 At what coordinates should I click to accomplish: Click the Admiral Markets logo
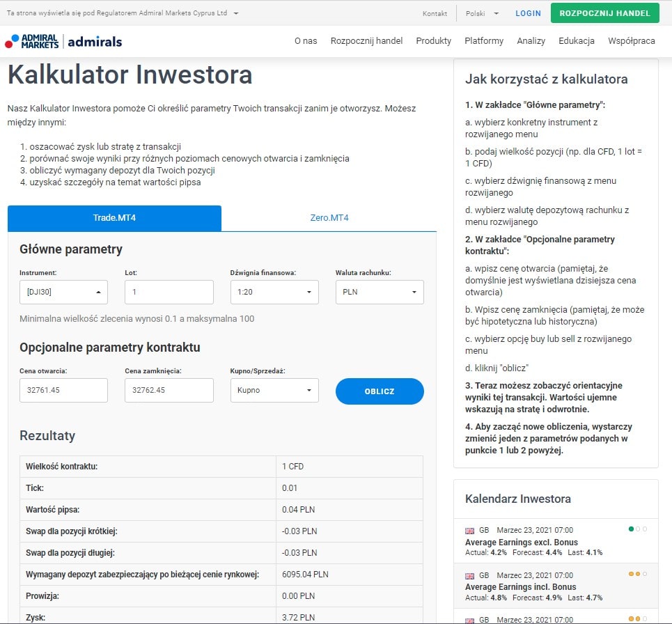[32, 41]
